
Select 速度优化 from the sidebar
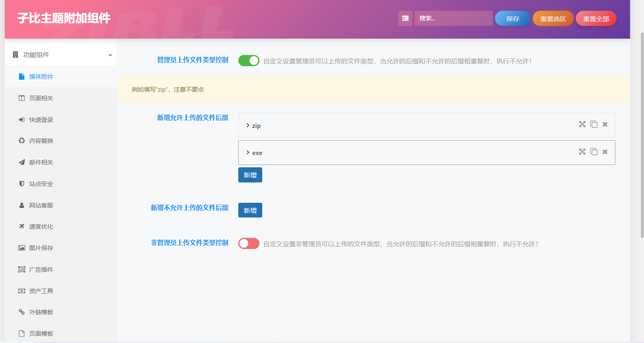pos(41,226)
